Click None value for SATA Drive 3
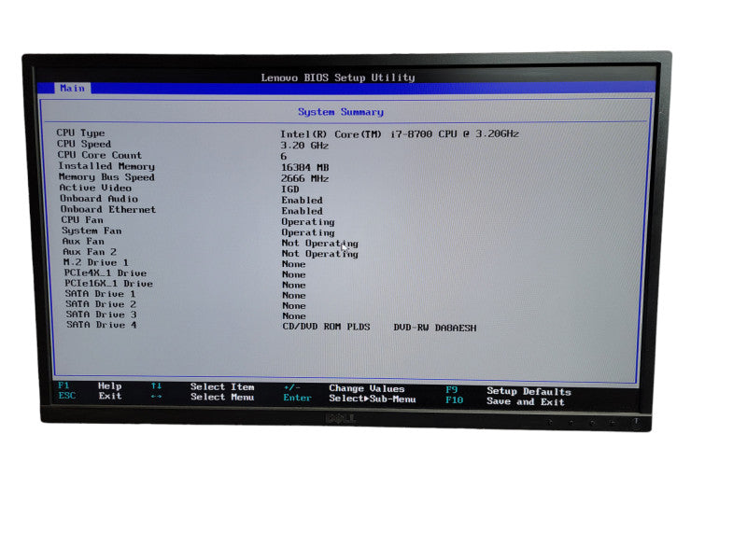Screen dimensions: 747x560 tap(294, 315)
